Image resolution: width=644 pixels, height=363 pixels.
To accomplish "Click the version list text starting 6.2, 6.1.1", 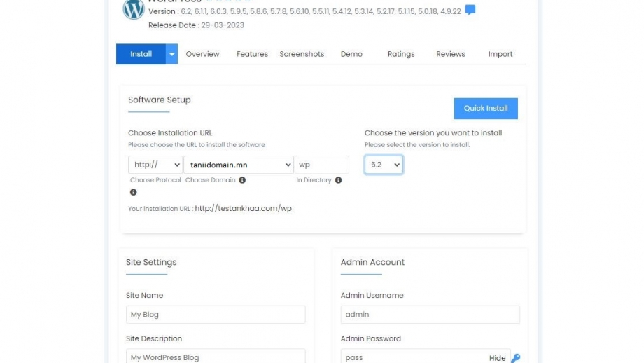I will 321,11.
